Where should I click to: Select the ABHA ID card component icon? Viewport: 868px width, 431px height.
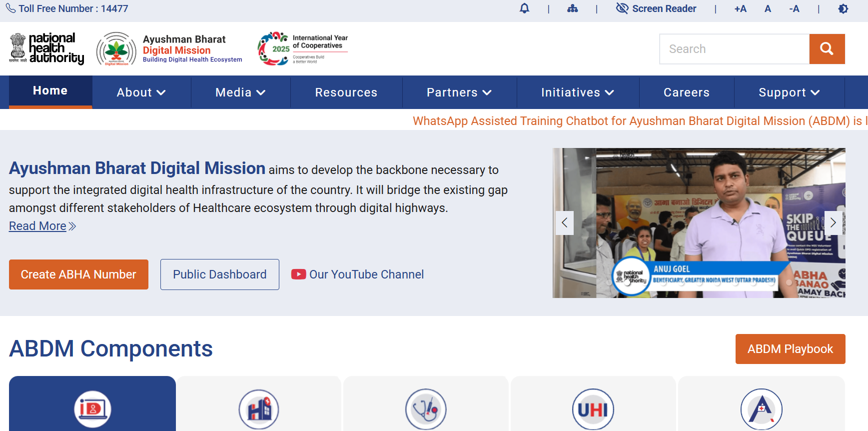click(x=92, y=409)
